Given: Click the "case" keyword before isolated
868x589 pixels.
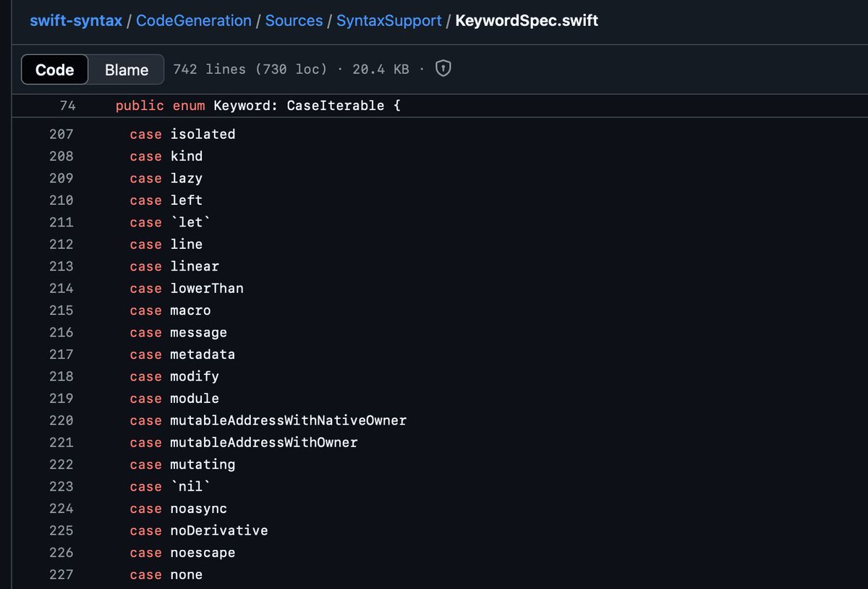Looking at the screenshot, I should coord(146,134).
